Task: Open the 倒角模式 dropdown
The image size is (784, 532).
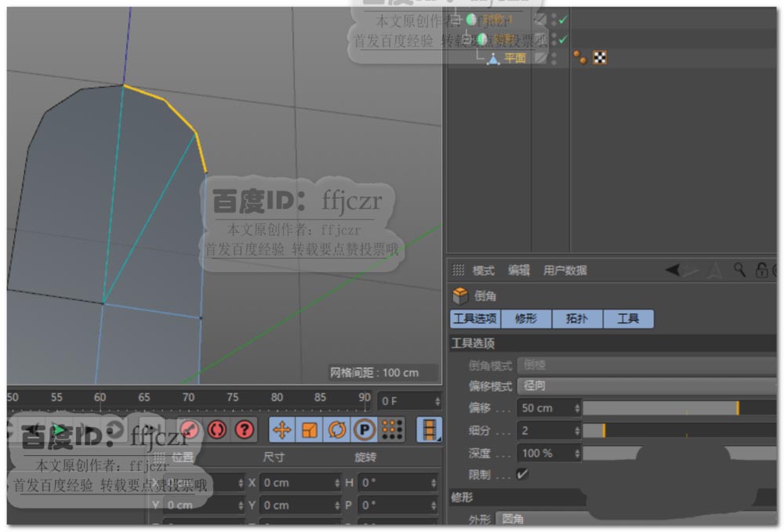Action: (x=647, y=365)
